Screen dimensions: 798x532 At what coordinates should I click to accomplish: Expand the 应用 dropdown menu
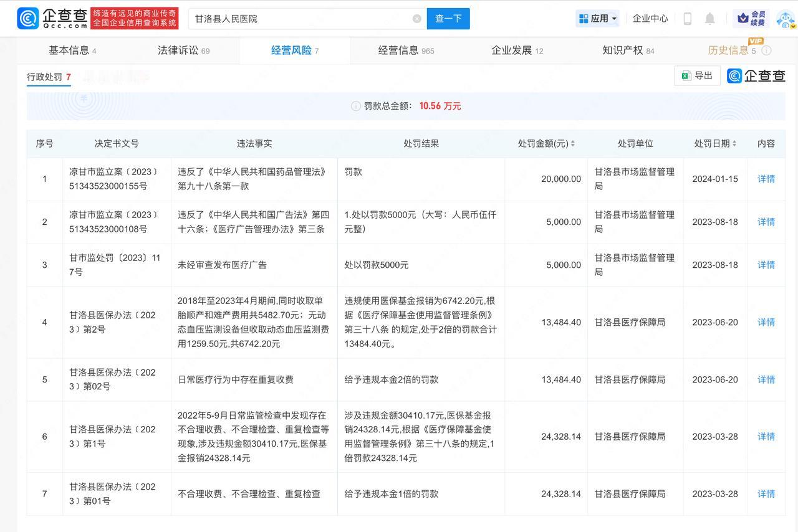coord(597,19)
